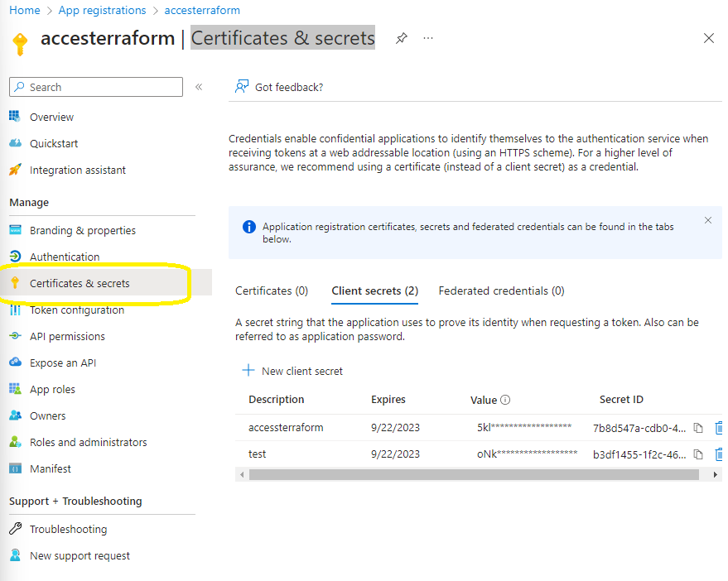Create a new client secret
This screenshot has width=728, height=581.
[x=295, y=371]
